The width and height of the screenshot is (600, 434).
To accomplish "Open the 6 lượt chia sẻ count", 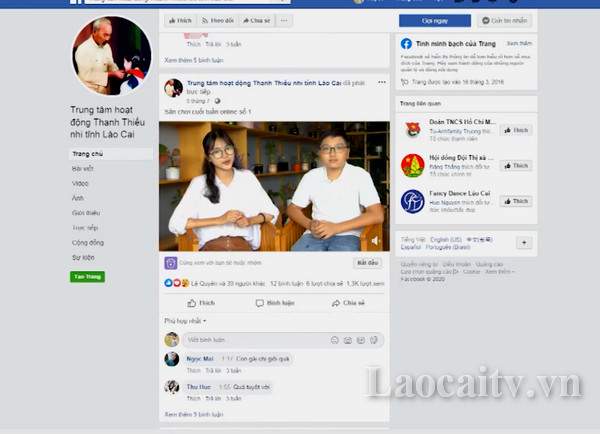I will pos(324,284).
